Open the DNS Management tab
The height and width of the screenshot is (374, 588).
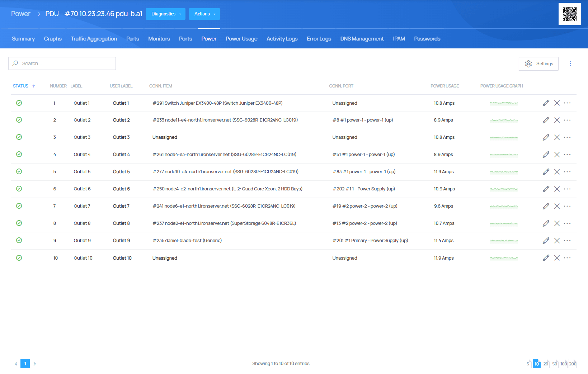362,39
